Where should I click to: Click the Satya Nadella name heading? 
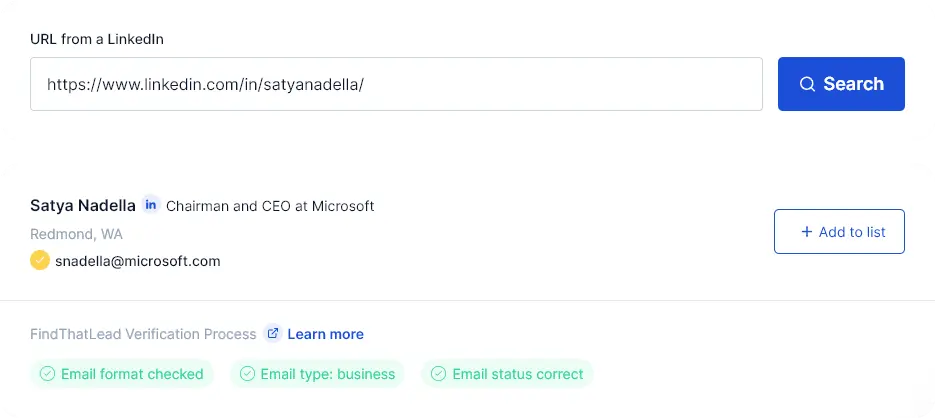83,206
